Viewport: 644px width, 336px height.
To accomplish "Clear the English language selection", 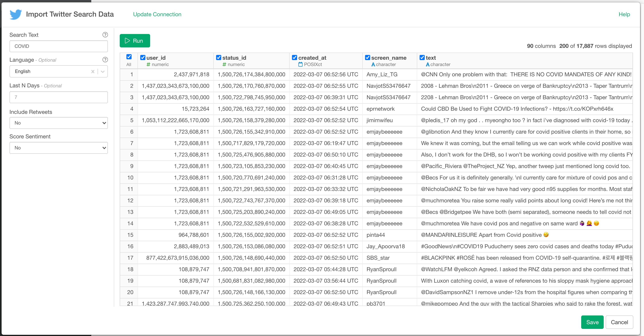I will point(93,72).
